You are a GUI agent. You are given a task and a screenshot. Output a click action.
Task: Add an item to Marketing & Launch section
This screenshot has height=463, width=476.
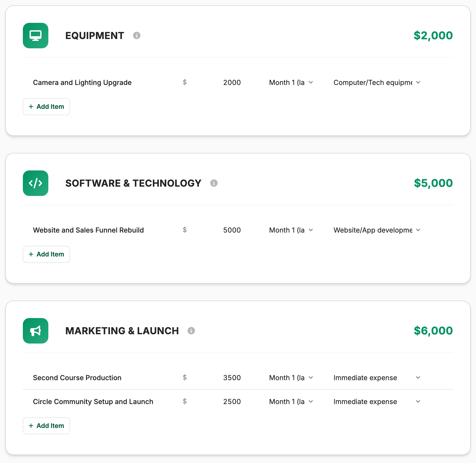46,426
